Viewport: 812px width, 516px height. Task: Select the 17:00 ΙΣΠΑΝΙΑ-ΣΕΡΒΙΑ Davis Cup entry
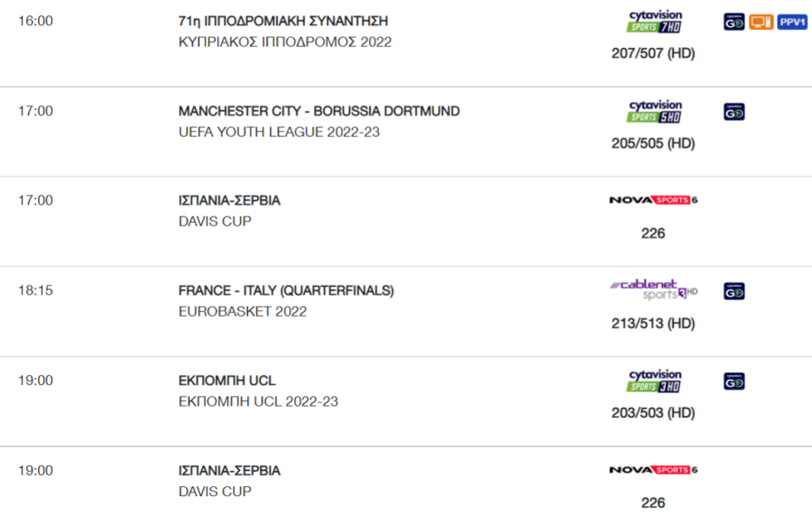click(x=229, y=201)
